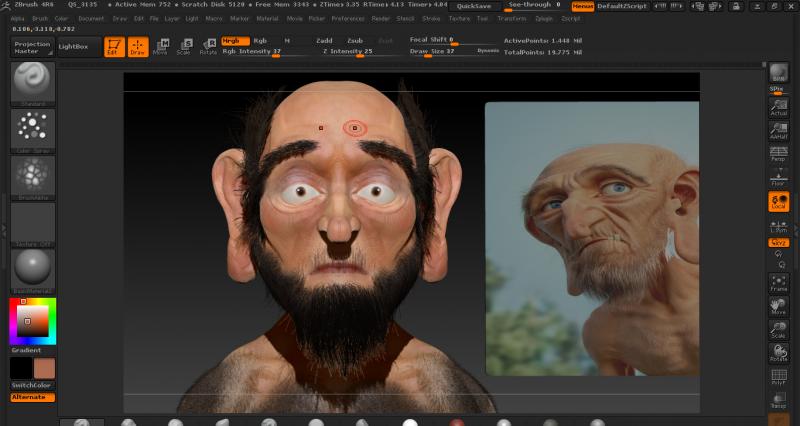Enable Zadd mode
Viewport: 800px width, 426px height.
324,41
